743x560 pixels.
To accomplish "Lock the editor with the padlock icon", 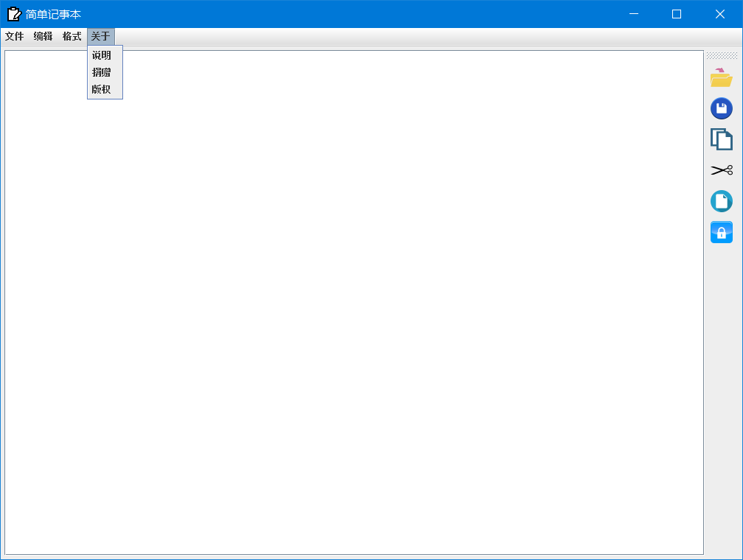I will (722, 231).
